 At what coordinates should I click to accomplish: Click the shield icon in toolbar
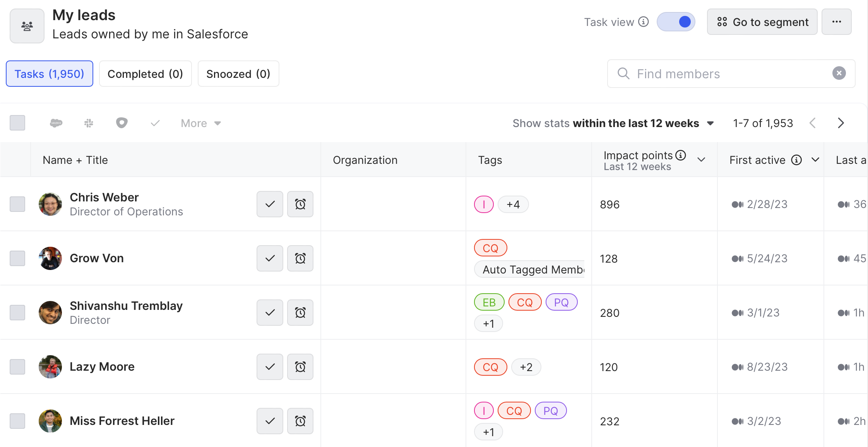coord(122,123)
